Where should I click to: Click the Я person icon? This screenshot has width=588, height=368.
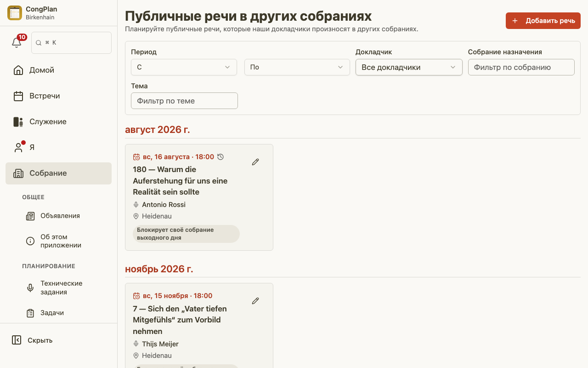pyautogui.click(x=18, y=147)
